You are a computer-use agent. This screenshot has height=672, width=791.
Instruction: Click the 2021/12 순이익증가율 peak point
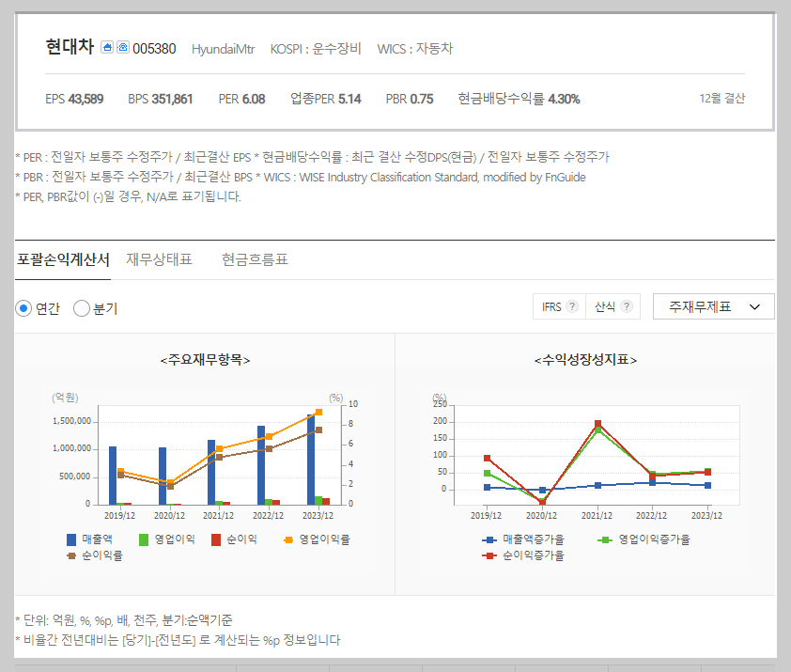[x=597, y=424]
